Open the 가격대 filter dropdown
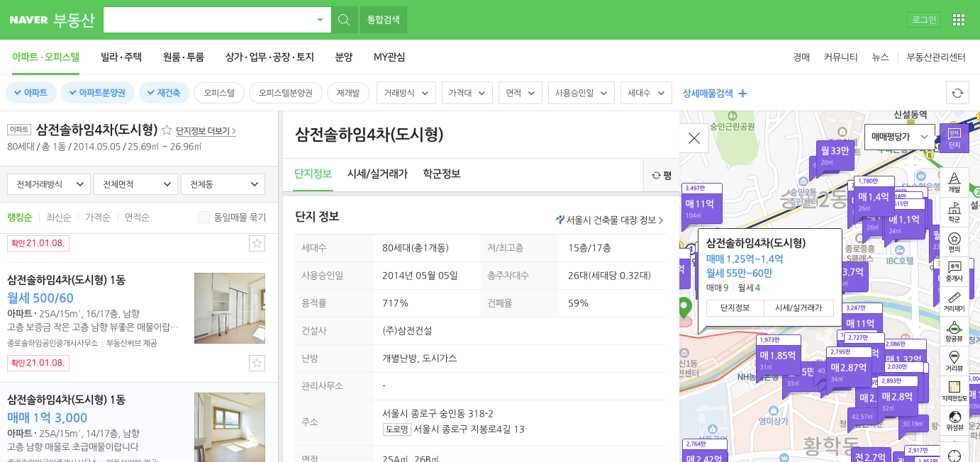This screenshot has height=462, width=980. pos(467,92)
